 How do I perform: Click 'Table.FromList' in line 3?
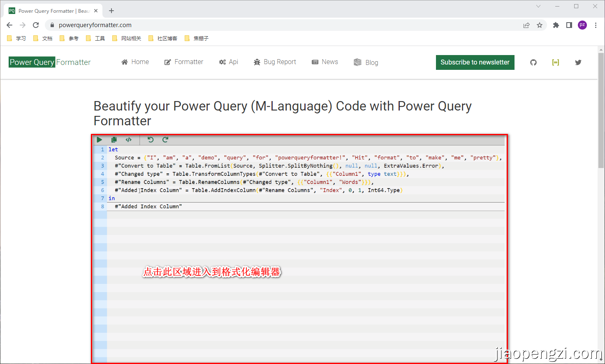(x=208, y=166)
